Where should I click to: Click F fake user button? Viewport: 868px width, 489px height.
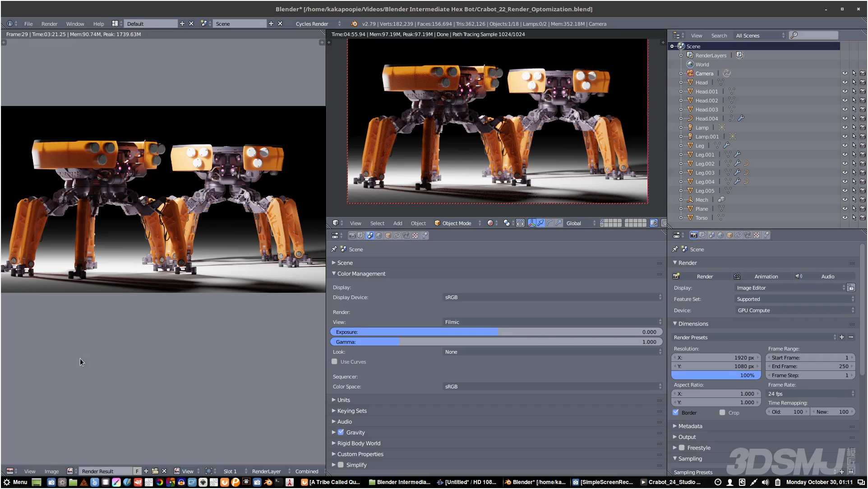137,471
